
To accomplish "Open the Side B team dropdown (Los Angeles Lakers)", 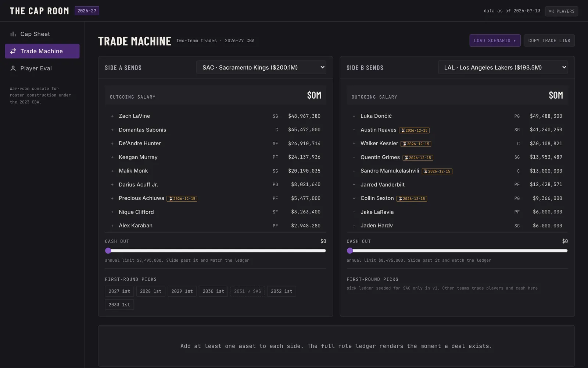I will (x=503, y=67).
